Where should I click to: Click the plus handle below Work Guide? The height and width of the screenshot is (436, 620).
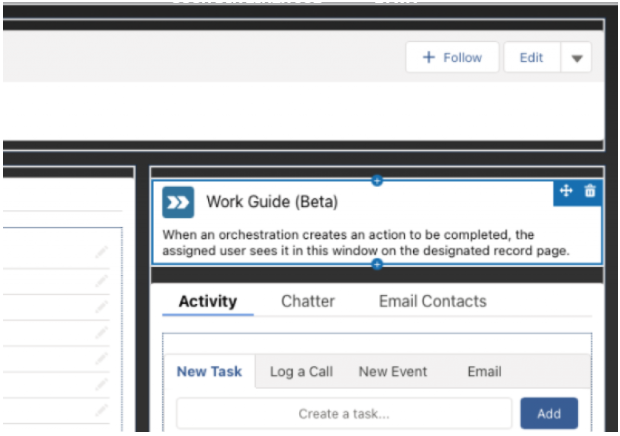point(377,264)
